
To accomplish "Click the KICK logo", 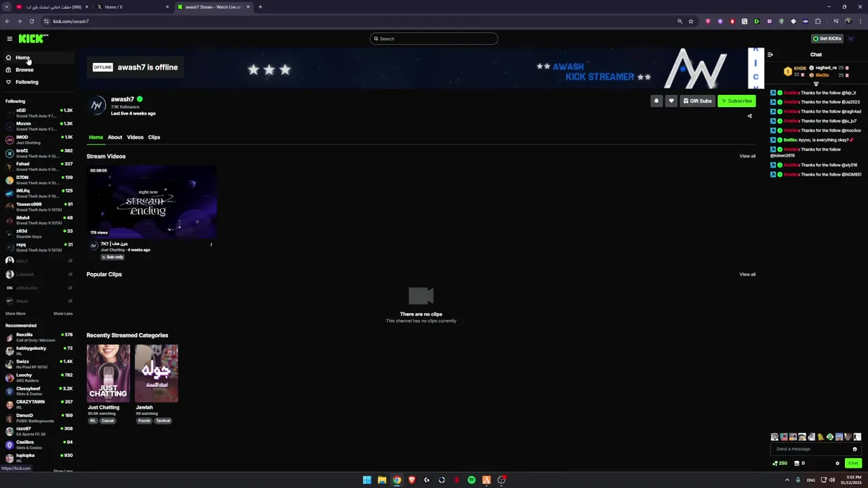I will click(33, 39).
